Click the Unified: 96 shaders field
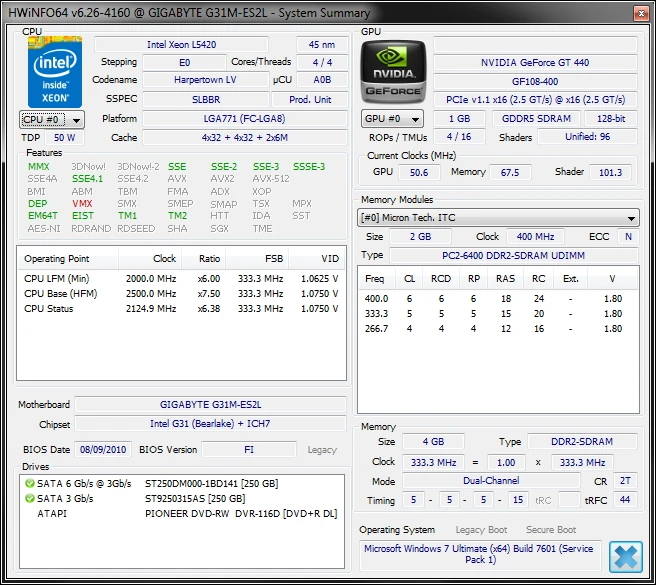The image size is (656, 585). (587, 137)
